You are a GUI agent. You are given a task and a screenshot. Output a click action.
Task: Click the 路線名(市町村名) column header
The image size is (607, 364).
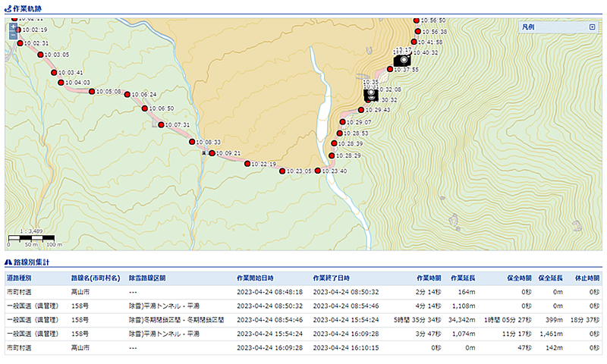pyautogui.click(x=96, y=278)
